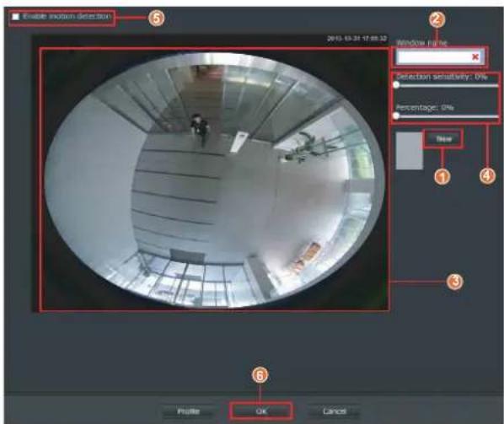Viewport: 504px width, 424px height.
Task: Open the Profile settings button
Action: 188,411
